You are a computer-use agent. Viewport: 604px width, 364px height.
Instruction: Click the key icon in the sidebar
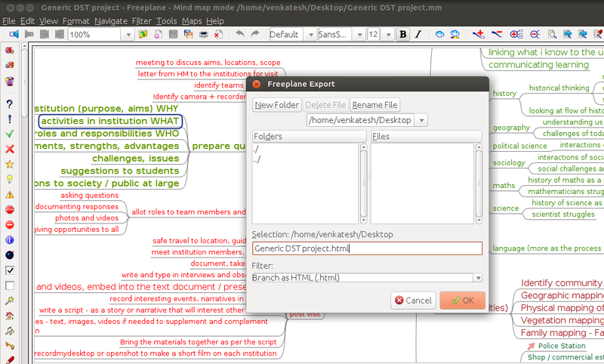pyautogui.click(x=10, y=346)
